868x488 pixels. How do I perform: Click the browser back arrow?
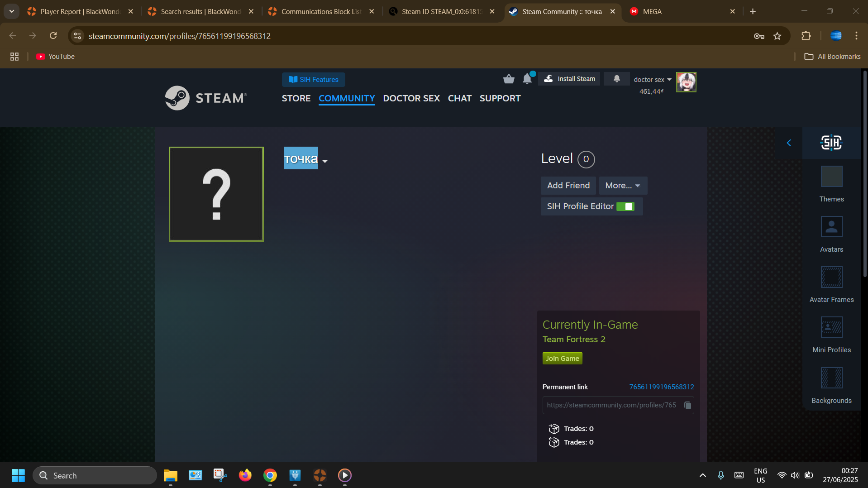click(x=13, y=36)
